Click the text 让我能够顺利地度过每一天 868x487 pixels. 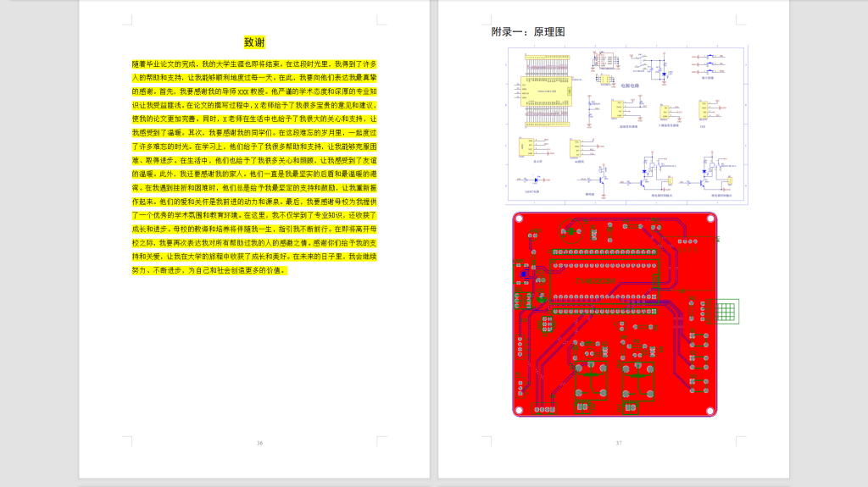[x=231, y=78]
